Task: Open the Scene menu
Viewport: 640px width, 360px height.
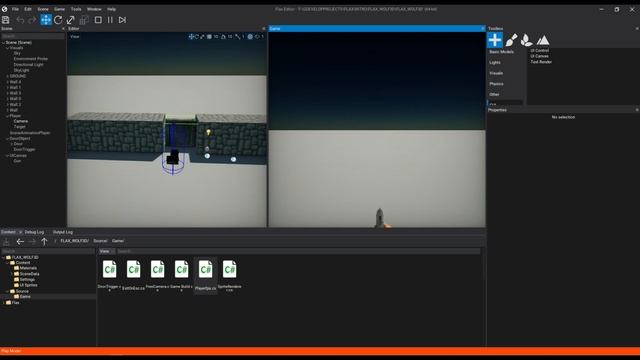Action: click(x=43, y=9)
